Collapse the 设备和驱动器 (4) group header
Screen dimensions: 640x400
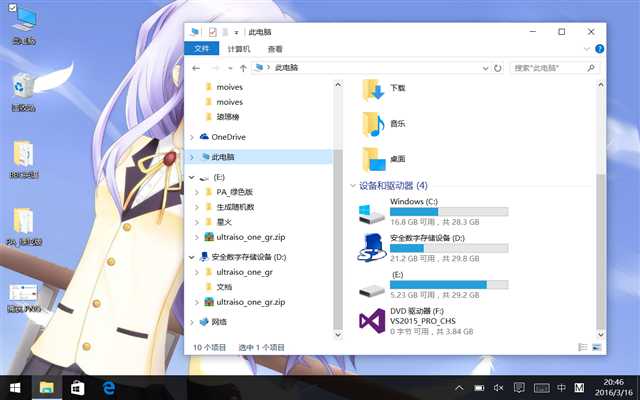(353, 186)
